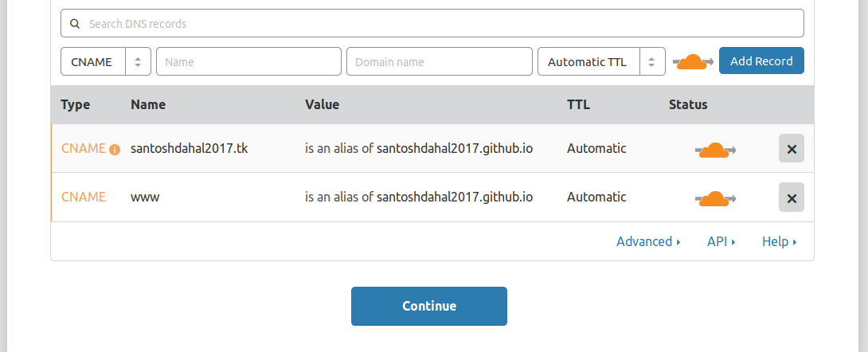Edit the www record name
The width and height of the screenshot is (868, 352).
pyautogui.click(x=146, y=197)
